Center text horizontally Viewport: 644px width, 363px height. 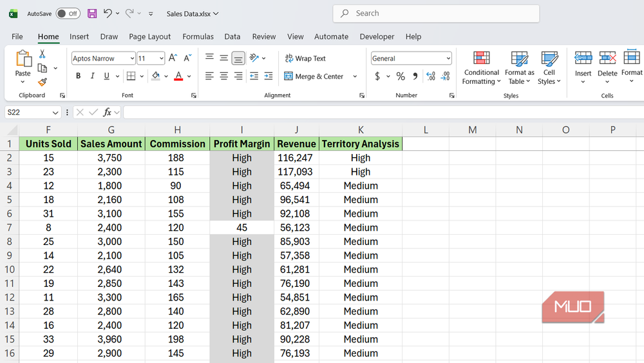[x=224, y=76]
